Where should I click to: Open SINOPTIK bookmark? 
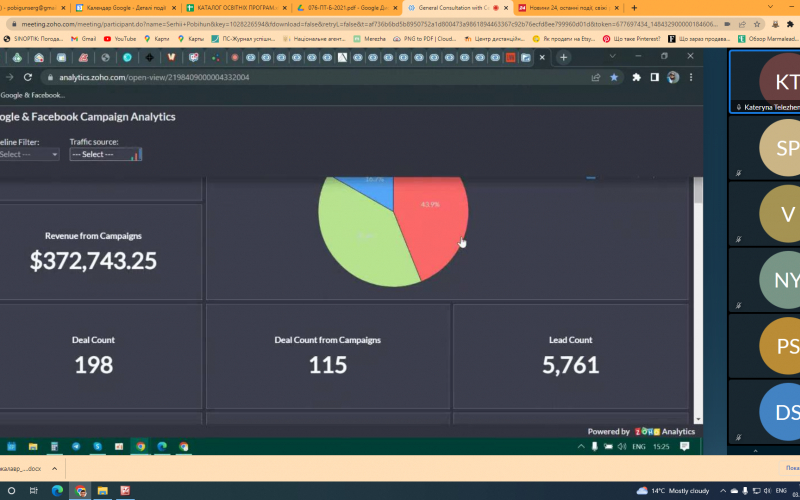pos(34,38)
